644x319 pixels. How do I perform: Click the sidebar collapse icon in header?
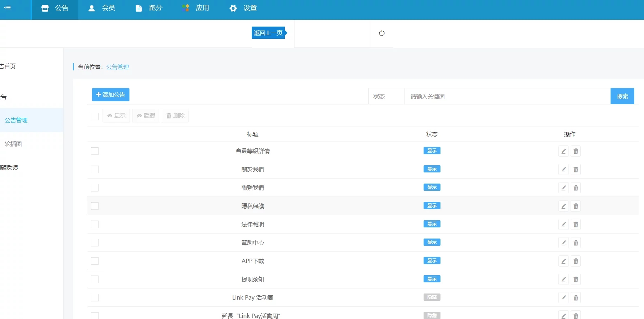tap(7, 8)
